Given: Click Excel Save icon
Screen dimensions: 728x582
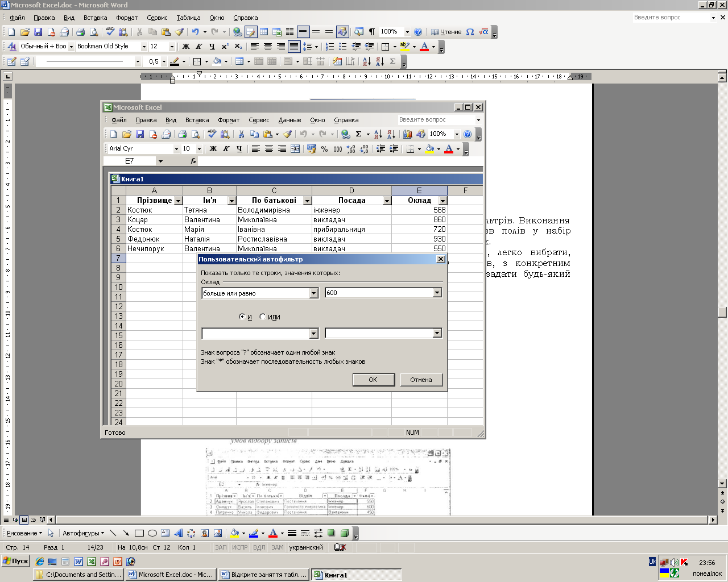Looking at the screenshot, I should 140,134.
